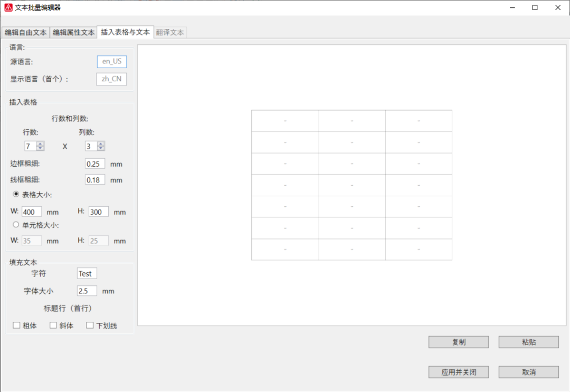Click the 显示语言 zh_CN field

click(111, 79)
